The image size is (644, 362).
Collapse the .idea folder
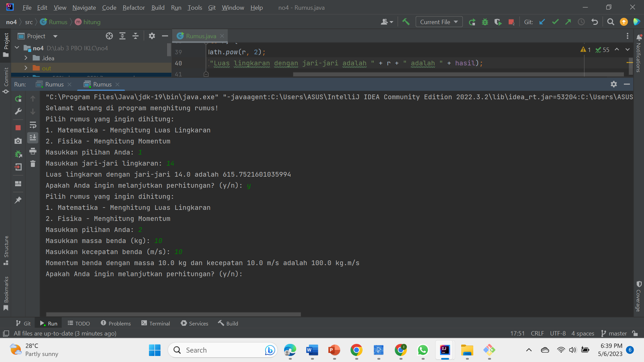click(x=25, y=58)
